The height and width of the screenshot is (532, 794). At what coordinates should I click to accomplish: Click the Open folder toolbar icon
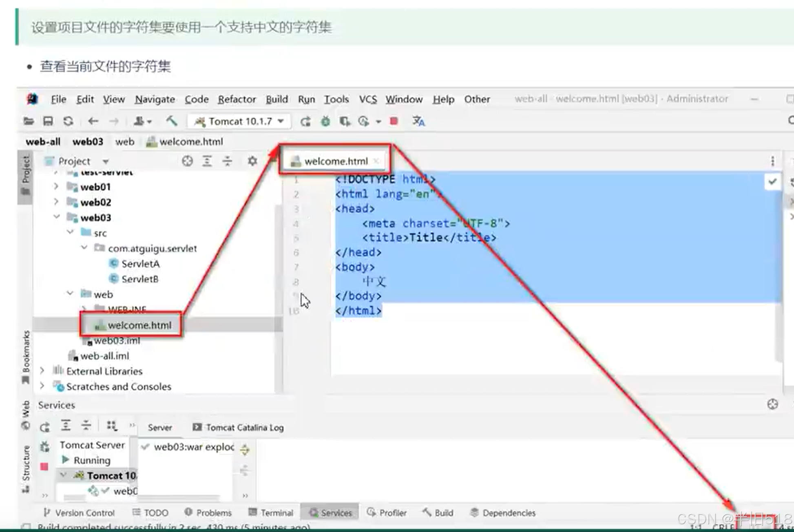[29, 121]
